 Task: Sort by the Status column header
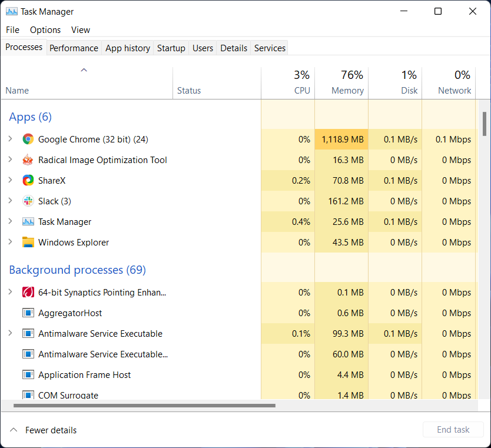tap(217, 83)
